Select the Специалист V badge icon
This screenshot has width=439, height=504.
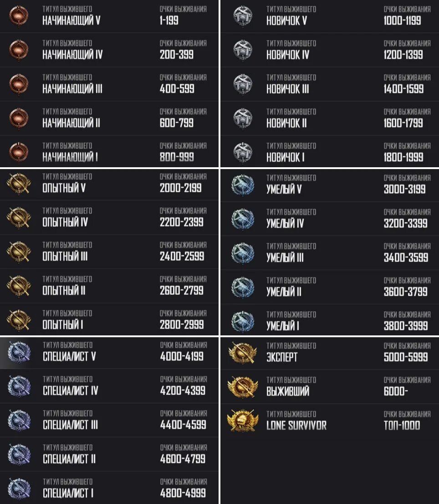pyautogui.click(x=19, y=352)
